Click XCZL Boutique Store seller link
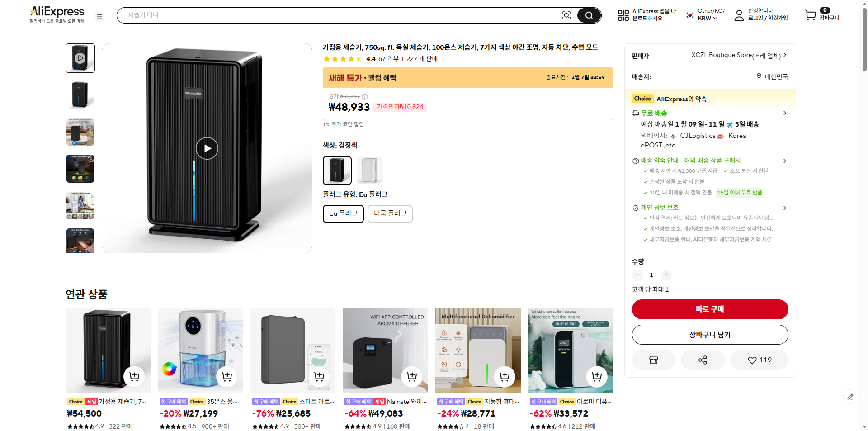The image size is (868, 431). click(x=736, y=55)
